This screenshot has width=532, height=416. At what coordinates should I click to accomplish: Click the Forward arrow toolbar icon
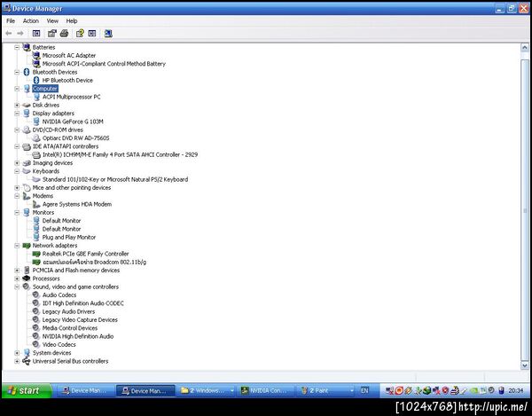(20, 33)
